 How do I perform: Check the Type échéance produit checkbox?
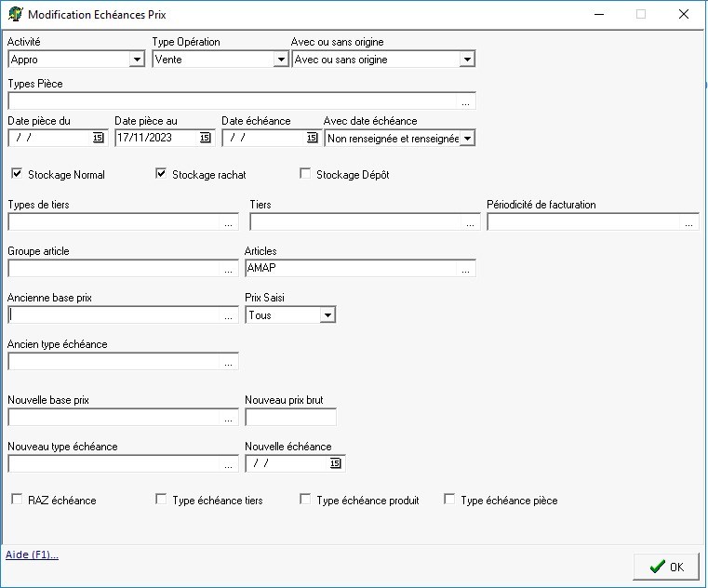click(305, 500)
